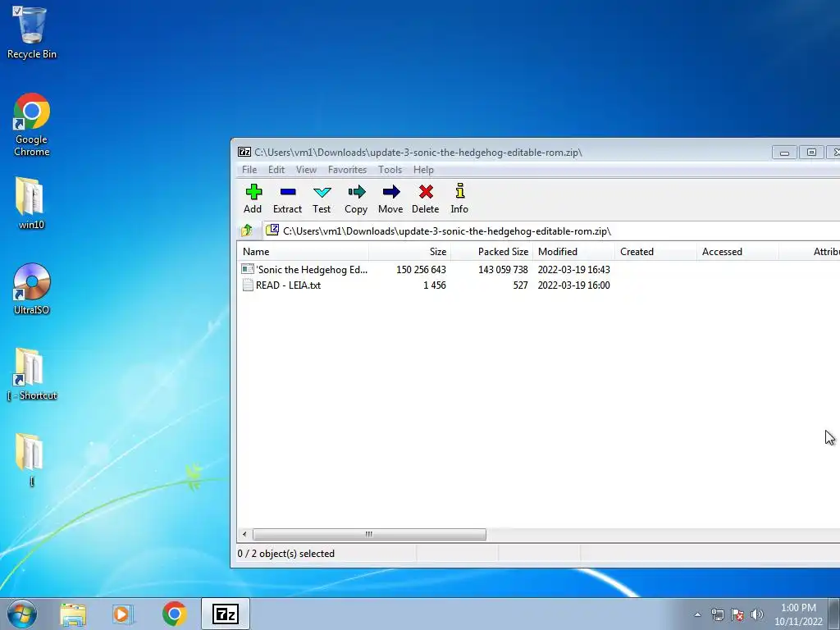Click the archive path address field
Image resolution: width=840 pixels, height=630 pixels.
pos(552,231)
